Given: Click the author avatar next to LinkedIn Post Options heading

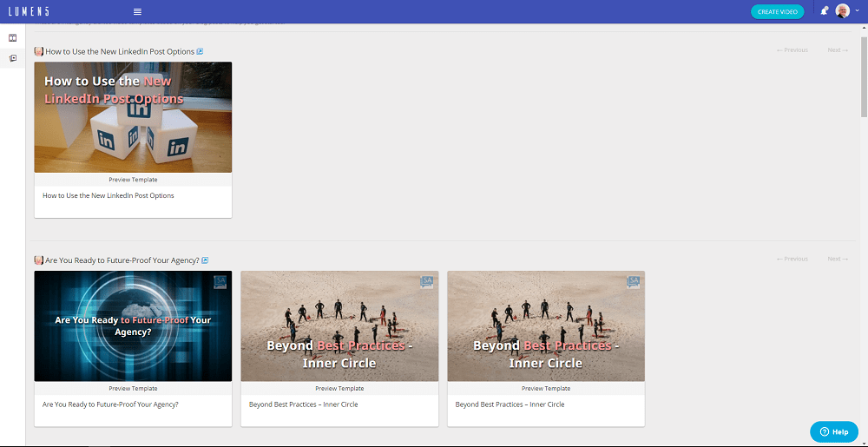Looking at the screenshot, I should [x=39, y=51].
